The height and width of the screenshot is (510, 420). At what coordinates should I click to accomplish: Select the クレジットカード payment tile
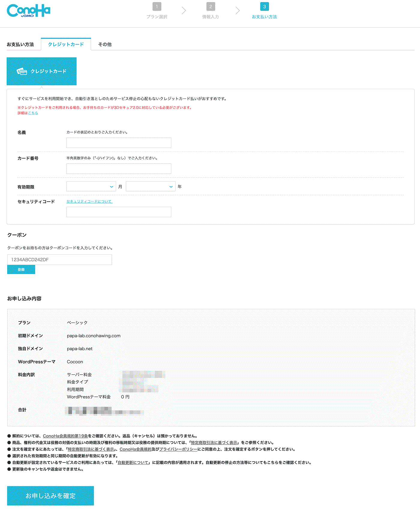coord(42,71)
